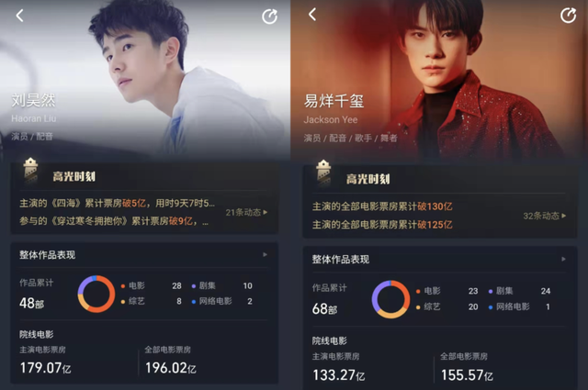The width and height of the screenshot is (588, 390).
Task: Select the orange 电影 legend with 28
Action: [x=151, y=286]
